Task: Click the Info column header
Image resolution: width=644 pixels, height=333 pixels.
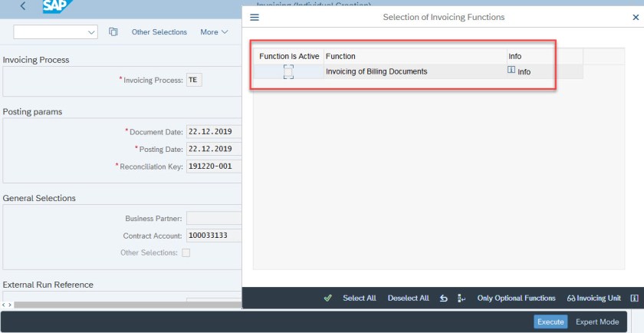Action: pos(545,56)
